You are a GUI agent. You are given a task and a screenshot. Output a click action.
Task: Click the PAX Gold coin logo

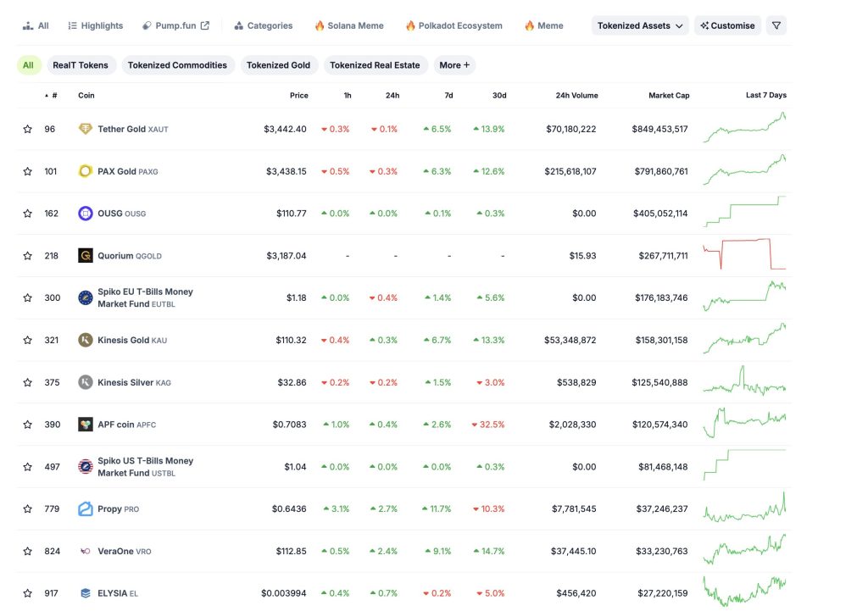86,171
